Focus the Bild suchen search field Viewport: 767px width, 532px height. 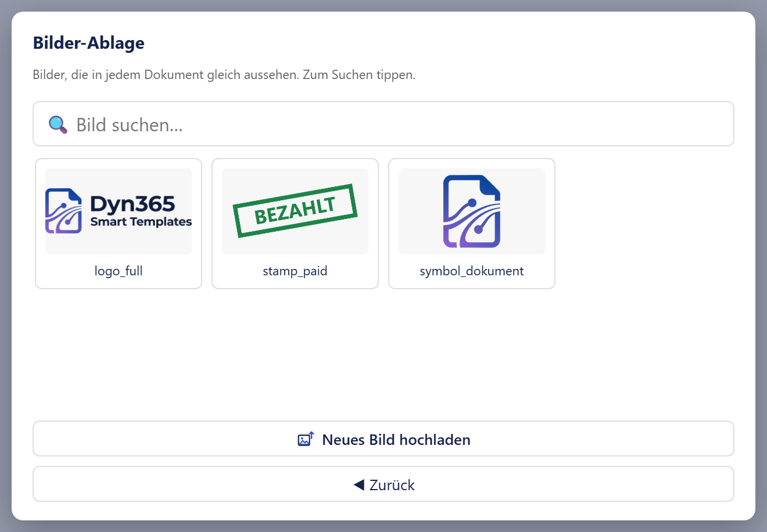(383, 124)
